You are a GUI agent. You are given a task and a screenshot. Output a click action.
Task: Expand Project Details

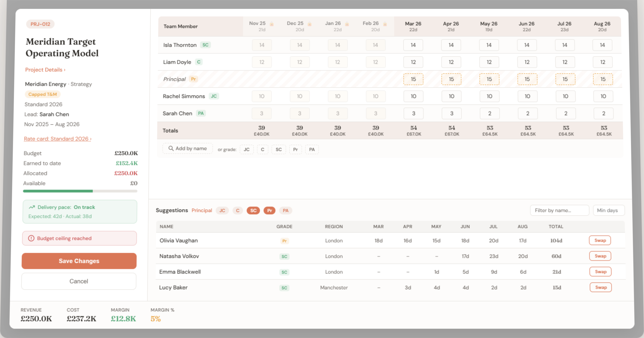point(45,70)
